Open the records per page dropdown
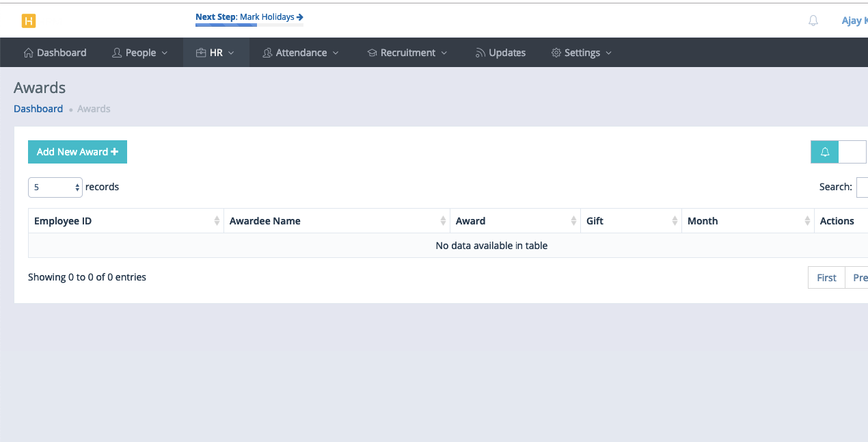This screenshot has height=442, width=868. pyautogui.click(x=55, y=187)
